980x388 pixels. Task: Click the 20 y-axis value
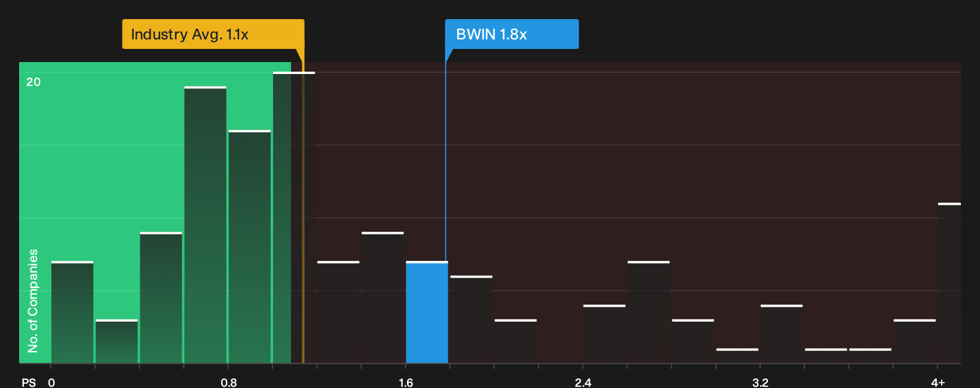33,82
